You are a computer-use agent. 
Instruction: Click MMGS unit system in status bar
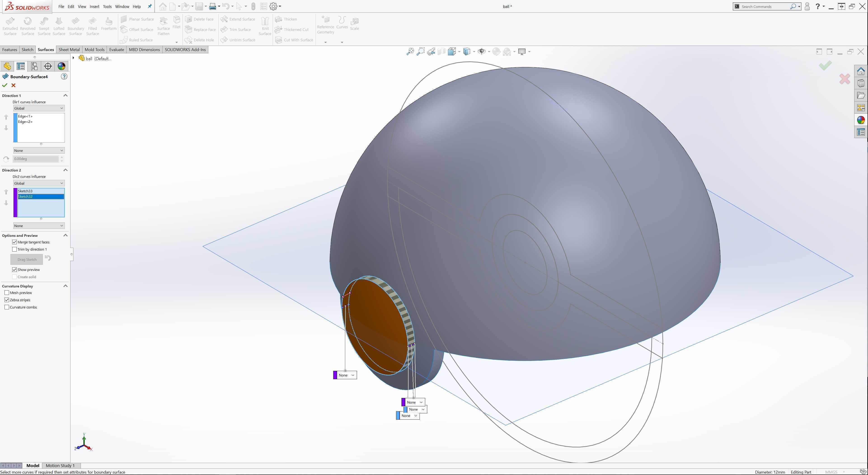(831, 472)
